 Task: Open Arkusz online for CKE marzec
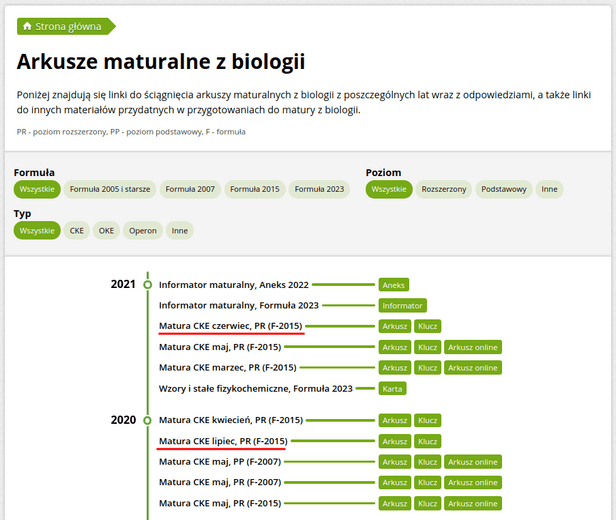(x=473, y=368)
